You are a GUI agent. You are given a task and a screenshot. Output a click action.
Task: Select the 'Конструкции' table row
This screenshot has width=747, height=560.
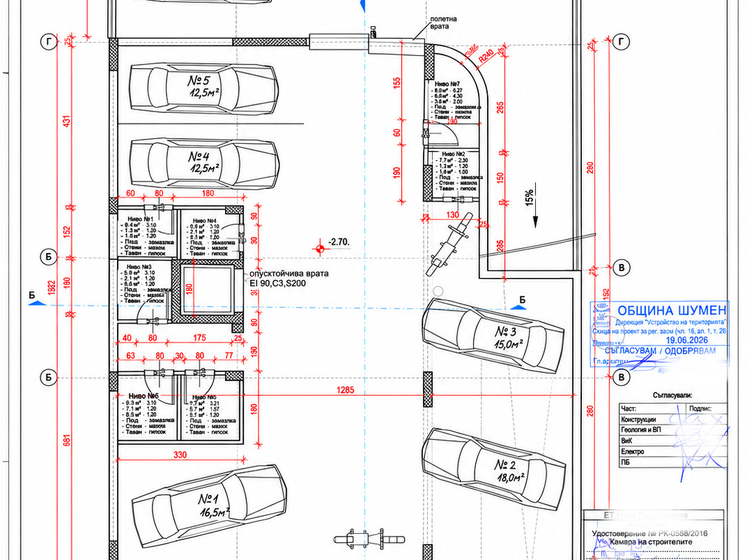click(674, 420)
